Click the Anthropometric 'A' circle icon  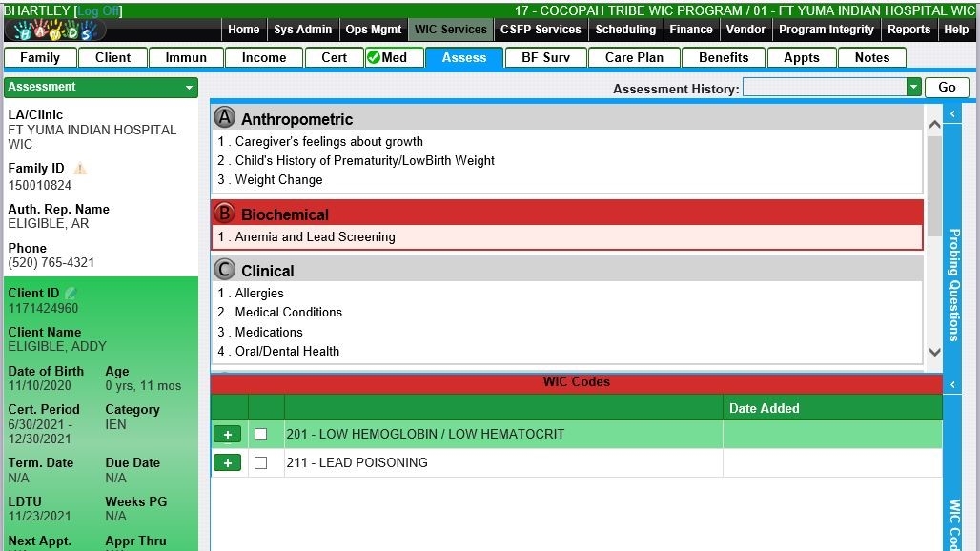pos(224,118)
